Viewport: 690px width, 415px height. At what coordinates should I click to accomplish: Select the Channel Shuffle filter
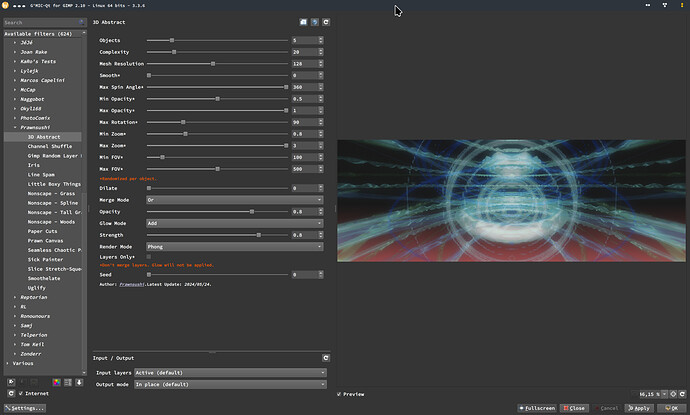click(x=50, y=146)
